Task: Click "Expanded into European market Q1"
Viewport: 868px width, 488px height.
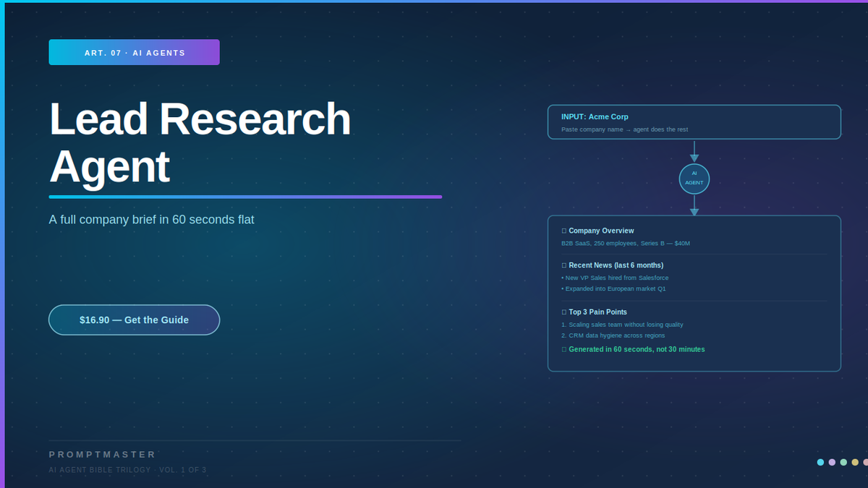Action: click(x=616, y=288)
